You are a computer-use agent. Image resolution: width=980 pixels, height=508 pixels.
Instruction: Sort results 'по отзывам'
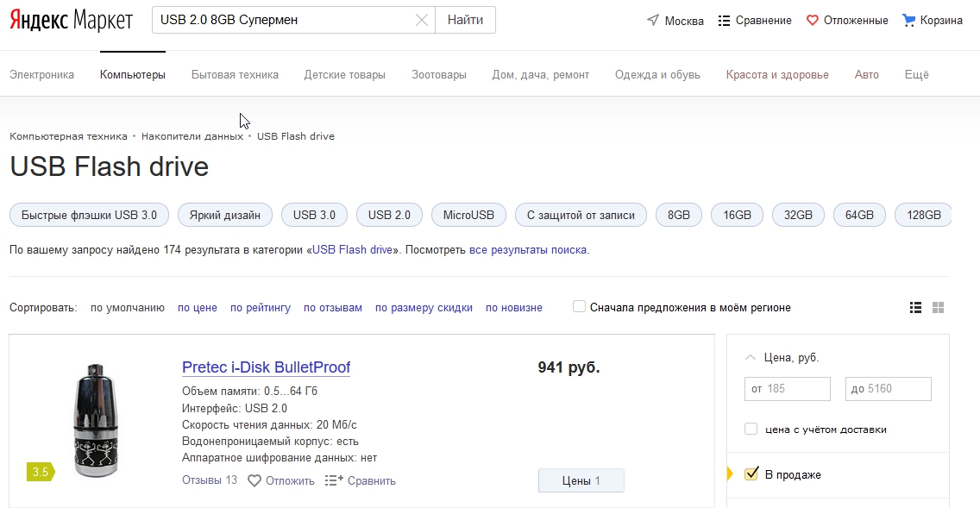point(333,307)
